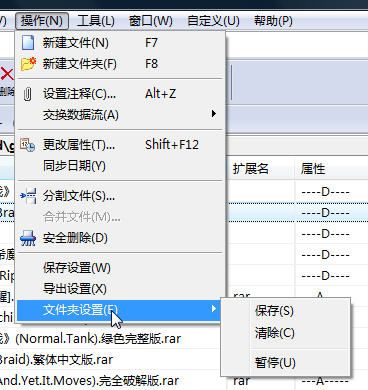Click the 更改属性 clock icon
The image size is (368, 390).
point(28,145)
